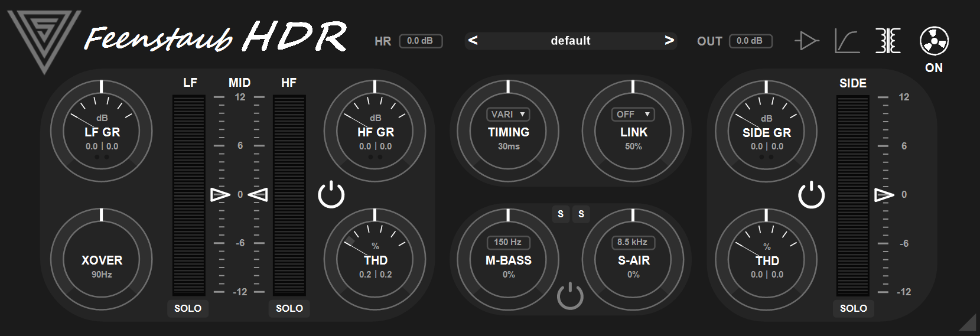Toggle the fan-shaped ON power icon
The width and height of the screenshot is (980, 336).
934,41
